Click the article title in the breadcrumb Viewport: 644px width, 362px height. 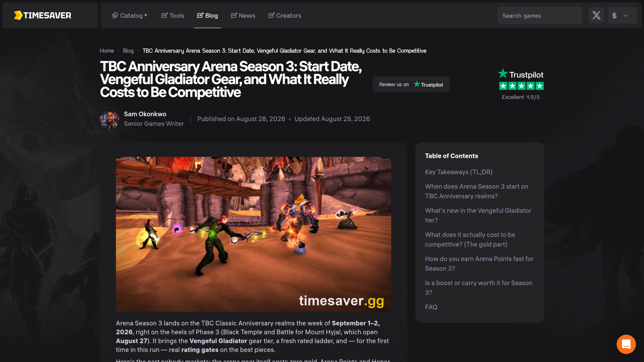[x=285, y=51]
